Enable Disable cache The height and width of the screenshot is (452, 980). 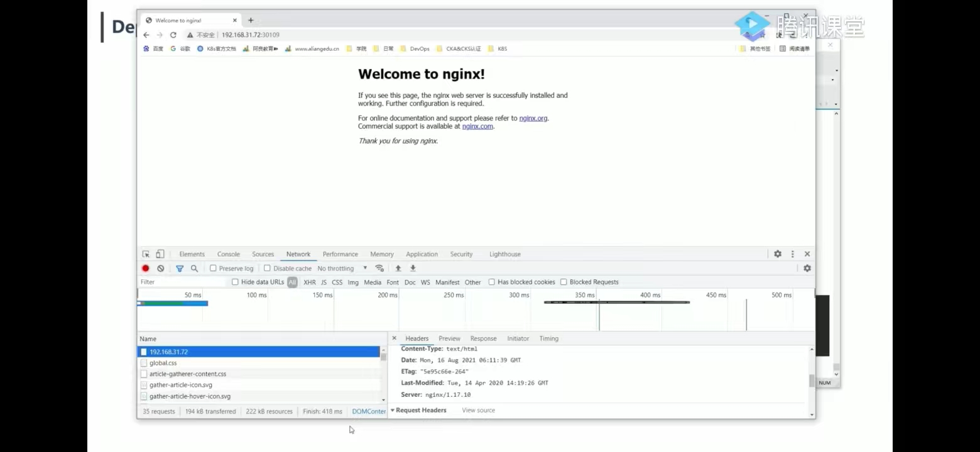click(267, 269)
